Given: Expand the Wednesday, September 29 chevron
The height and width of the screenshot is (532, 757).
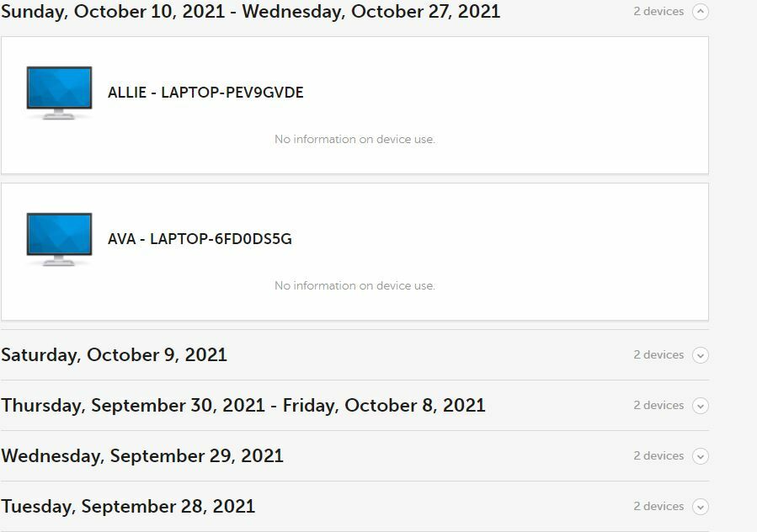Looking at the screenshot, I should tap(700, 456).
